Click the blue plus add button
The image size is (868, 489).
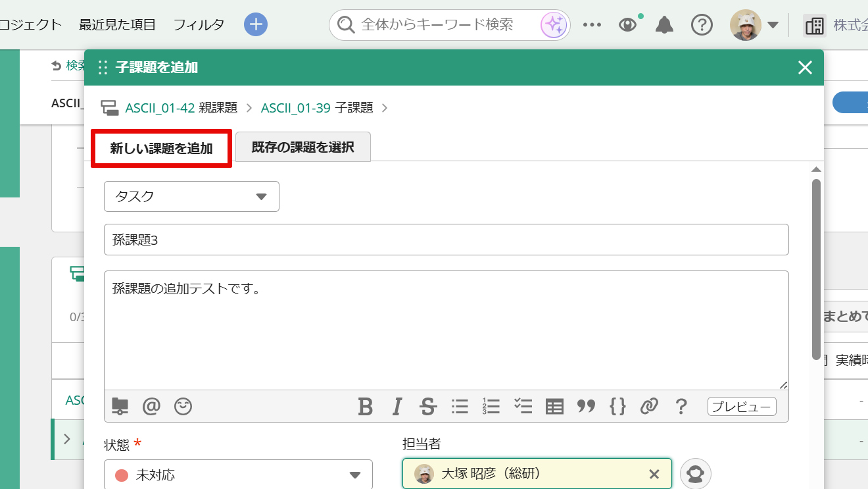tap(256, 25)
